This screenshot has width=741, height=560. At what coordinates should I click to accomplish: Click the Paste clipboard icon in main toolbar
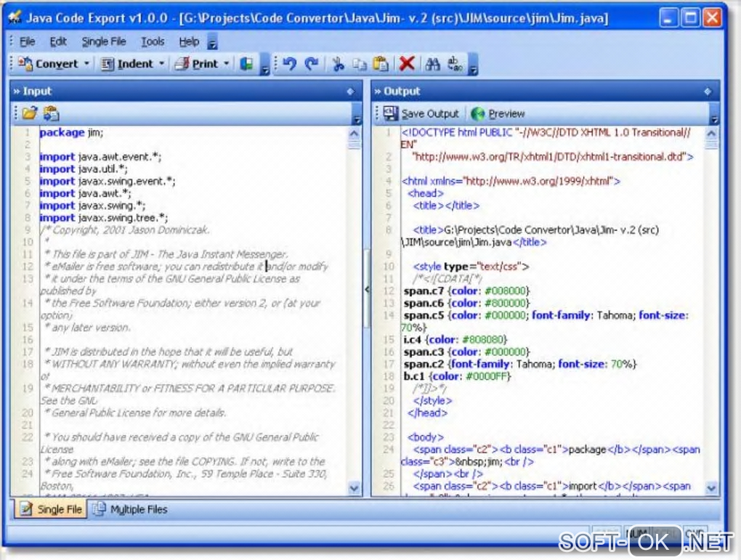[381, 64]
